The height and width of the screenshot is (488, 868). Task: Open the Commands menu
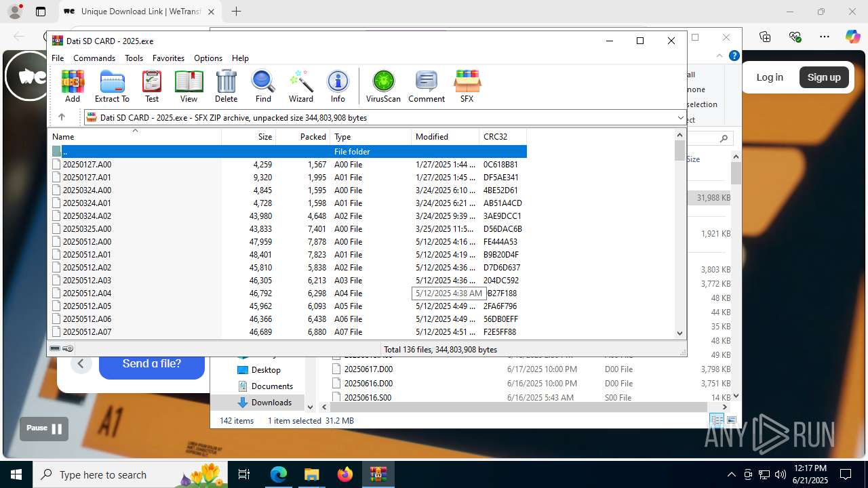click(94, 58)
